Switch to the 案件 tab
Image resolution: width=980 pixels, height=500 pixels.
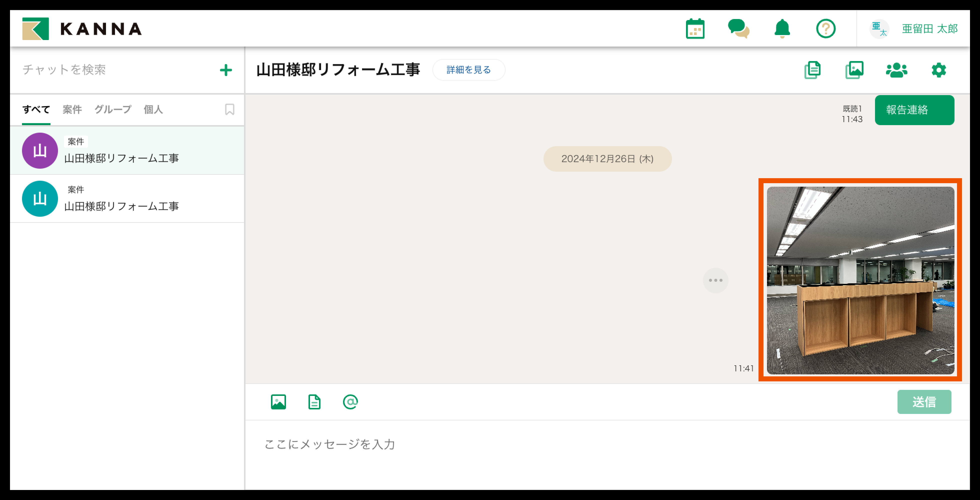(72, 110)
